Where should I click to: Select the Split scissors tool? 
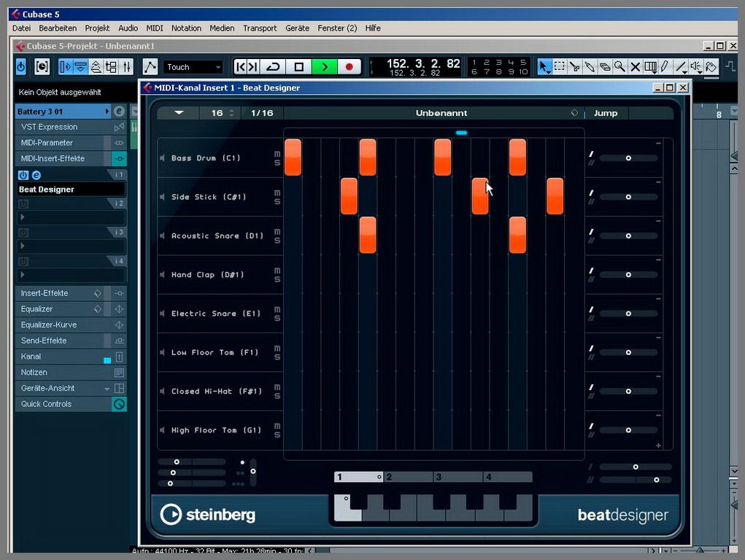pos(574,67)
